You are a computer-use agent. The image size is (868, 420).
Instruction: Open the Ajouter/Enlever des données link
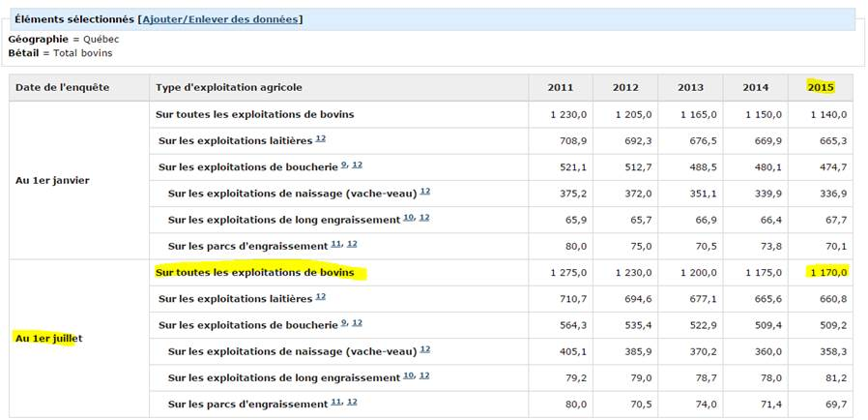[x=221, y=19]
